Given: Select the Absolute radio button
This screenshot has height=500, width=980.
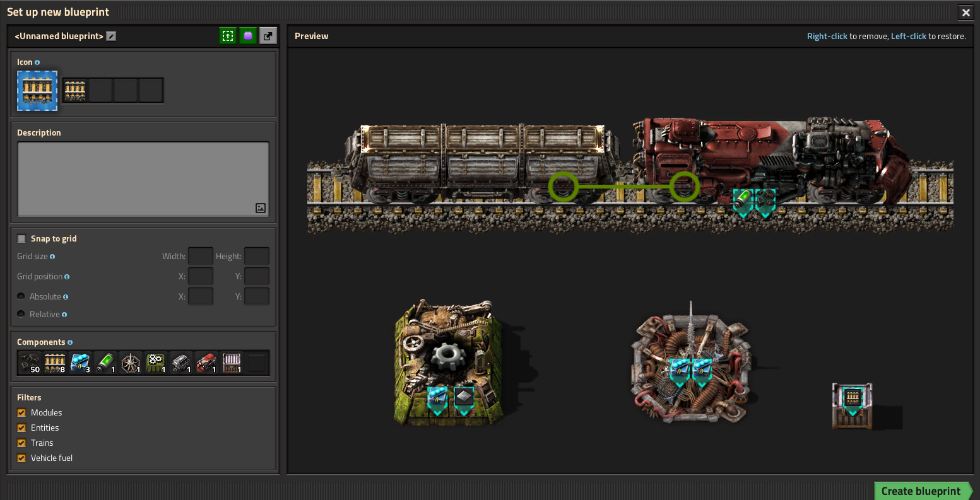Looking at the screenshot, I should click(x=21, y=296).
